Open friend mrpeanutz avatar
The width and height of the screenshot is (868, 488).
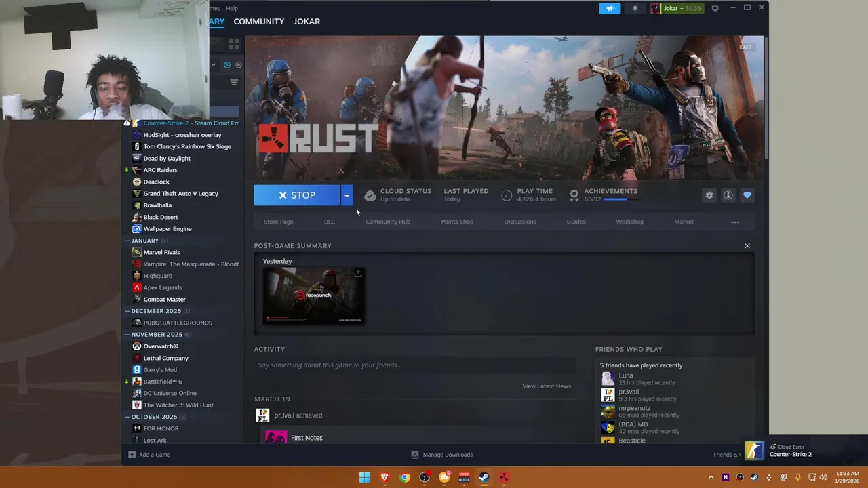(x=608, y=411)
